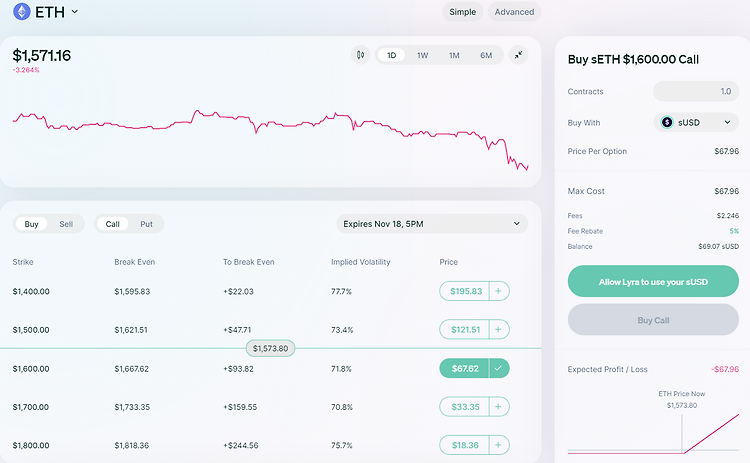Screen dimensions: 750x463
Task: Click the -3.264% price change text
Action: [x=26, y=70]
